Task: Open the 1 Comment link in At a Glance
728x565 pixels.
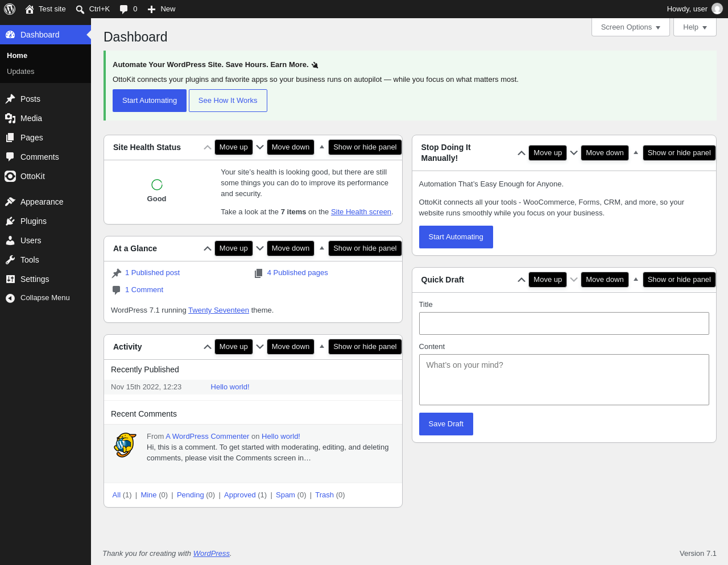Action: tap(144, 290)
